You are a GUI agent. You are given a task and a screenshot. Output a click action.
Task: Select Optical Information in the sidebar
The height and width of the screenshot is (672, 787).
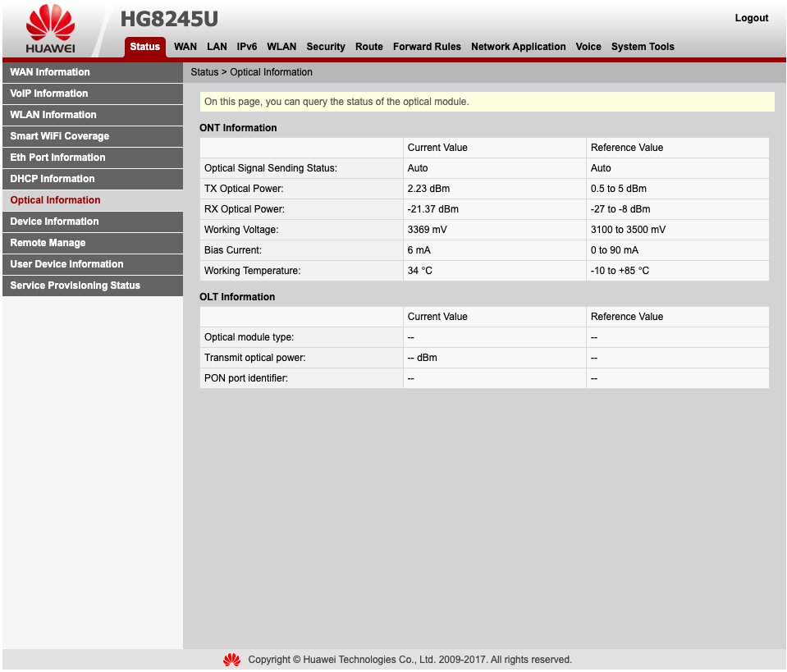point(93,200)
